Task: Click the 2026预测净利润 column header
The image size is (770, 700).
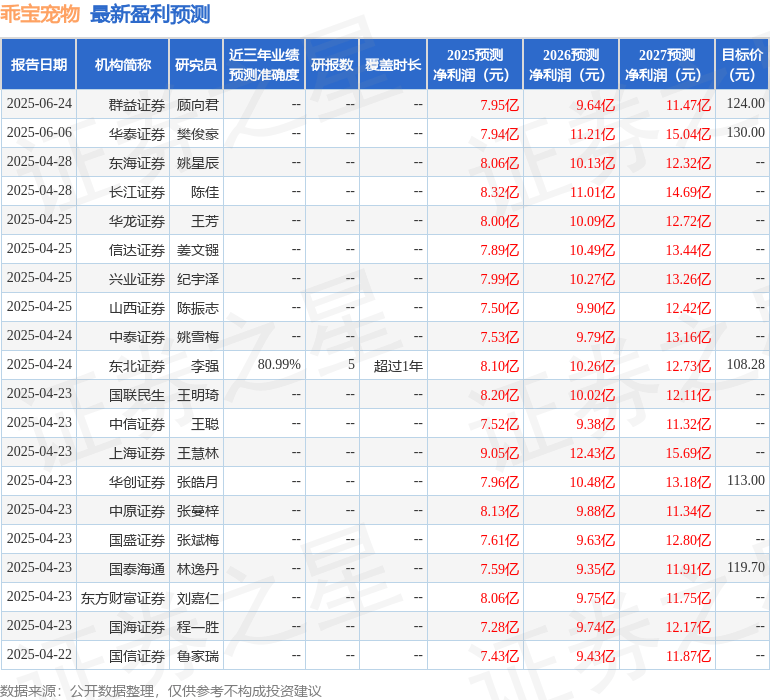Action: click(x=571, y=64)
